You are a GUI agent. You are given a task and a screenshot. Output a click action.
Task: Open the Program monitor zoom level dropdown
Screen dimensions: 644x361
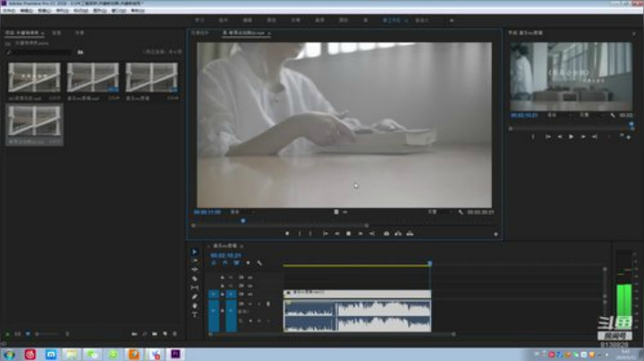point(558,115)
